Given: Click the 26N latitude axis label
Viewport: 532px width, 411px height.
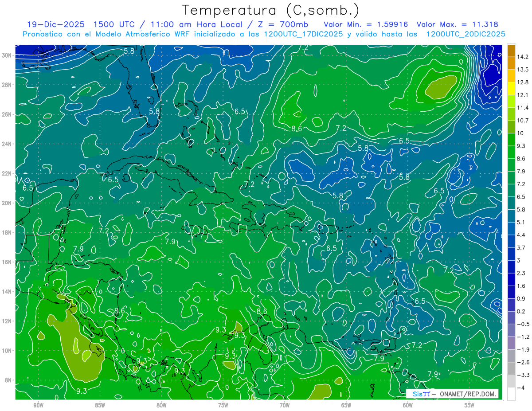Looking at the screenshot, I should click(7, 114).
